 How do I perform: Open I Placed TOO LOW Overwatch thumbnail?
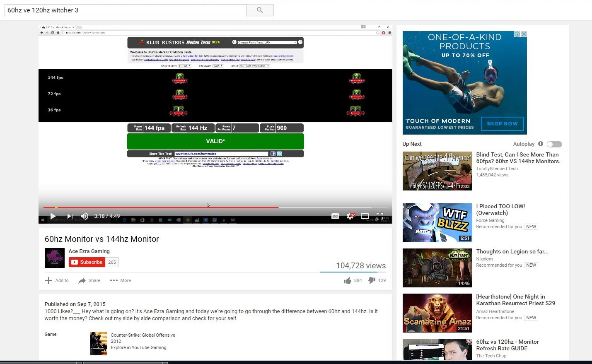pos(437,223)
